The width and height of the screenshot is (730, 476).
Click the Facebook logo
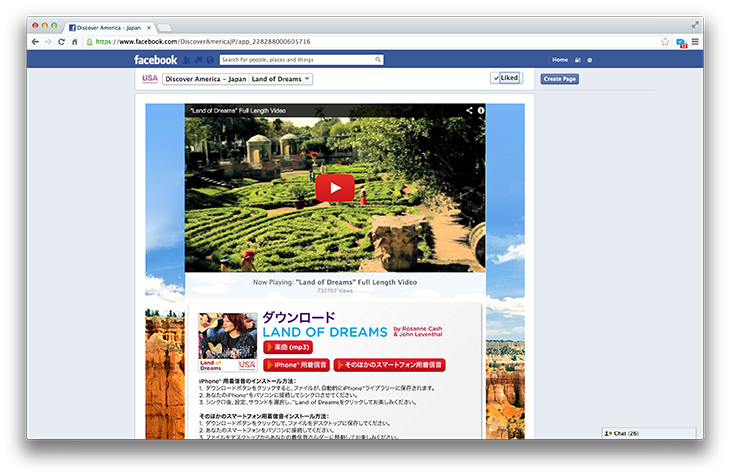[x=156, y=60]
